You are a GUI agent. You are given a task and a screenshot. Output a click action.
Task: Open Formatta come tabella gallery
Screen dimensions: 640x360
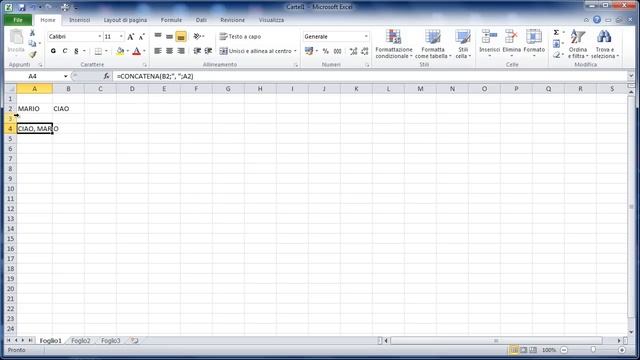(433, 44)
